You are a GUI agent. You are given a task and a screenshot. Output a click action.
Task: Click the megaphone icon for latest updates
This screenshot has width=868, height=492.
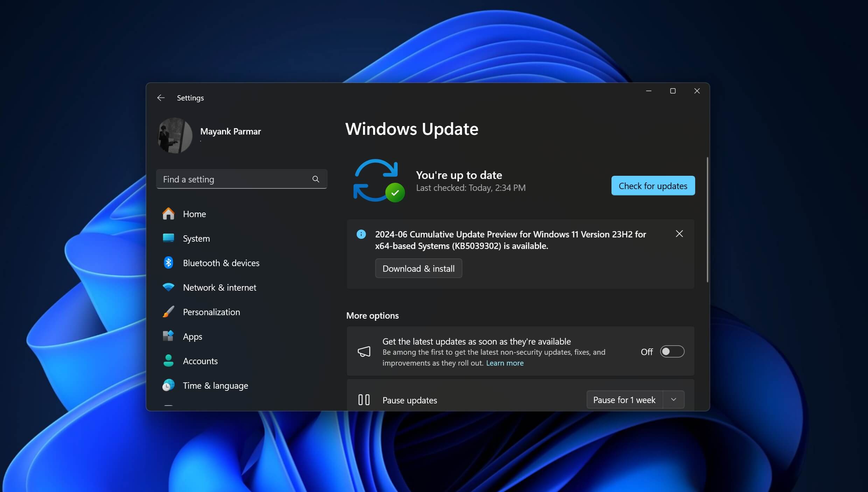[364, 352]
